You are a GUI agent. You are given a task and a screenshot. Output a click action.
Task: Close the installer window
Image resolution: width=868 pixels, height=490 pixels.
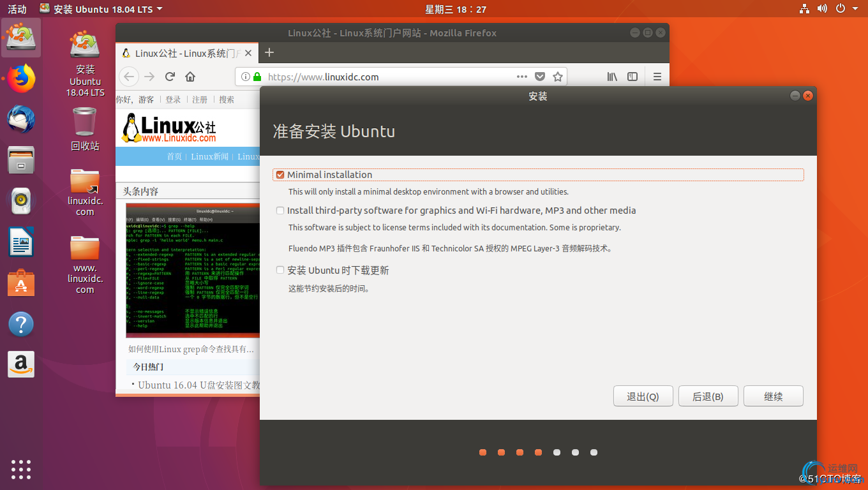(x=808, y=96)
